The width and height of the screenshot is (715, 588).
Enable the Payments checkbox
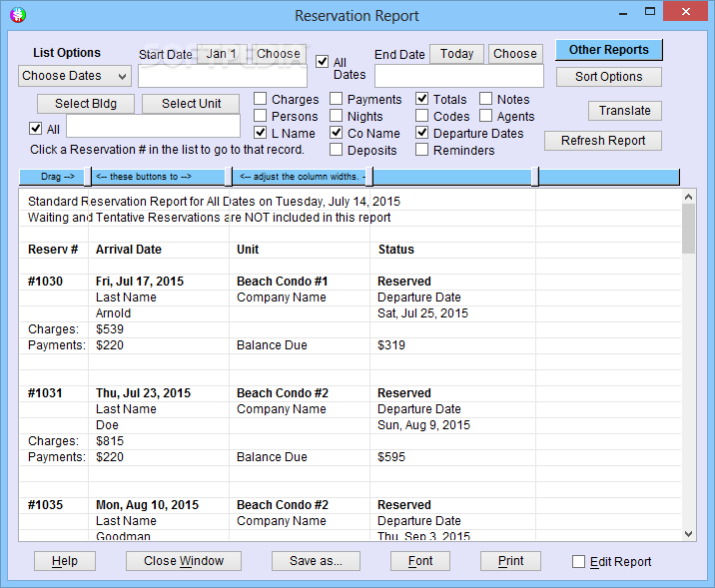point(337,99)
